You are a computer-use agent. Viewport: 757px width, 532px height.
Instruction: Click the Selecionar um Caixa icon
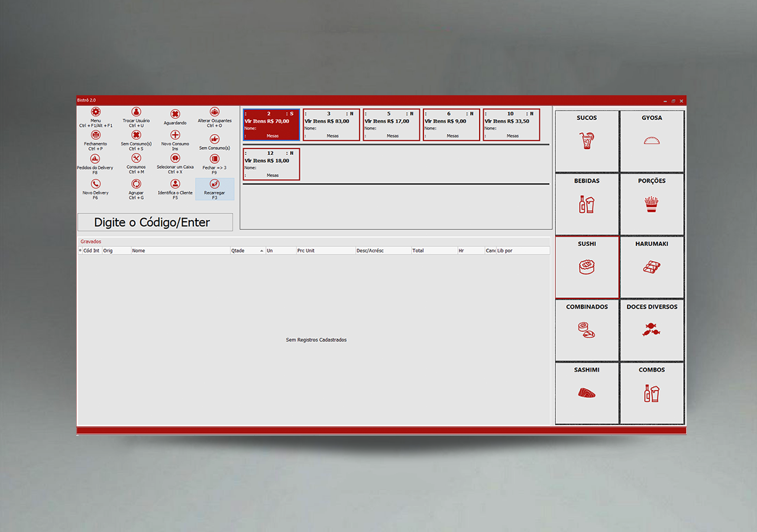[x=175, y=158]
